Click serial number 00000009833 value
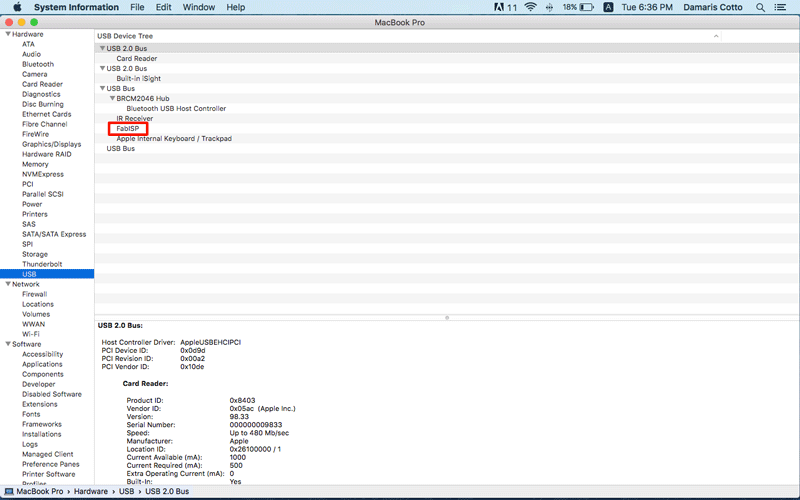This screenshot has height=500, width=800. tap(256, 424)
